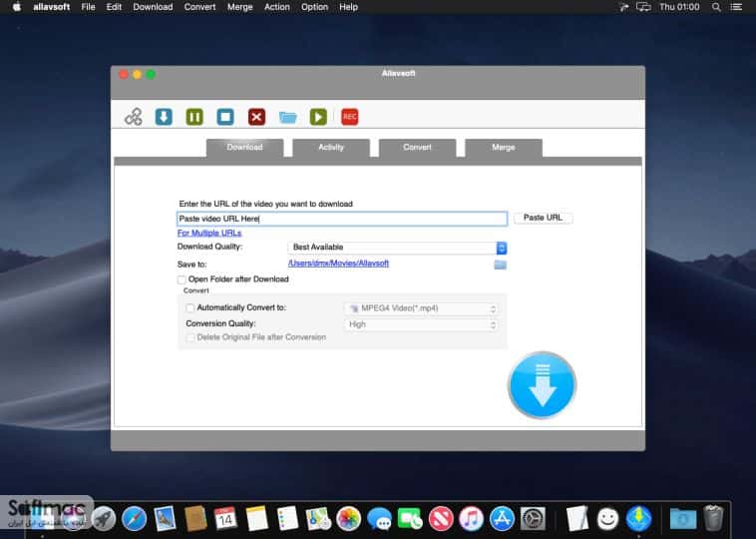756x539 pixels.
Task: Open the Downloads folder in the dock
Action: coord(683,519)
